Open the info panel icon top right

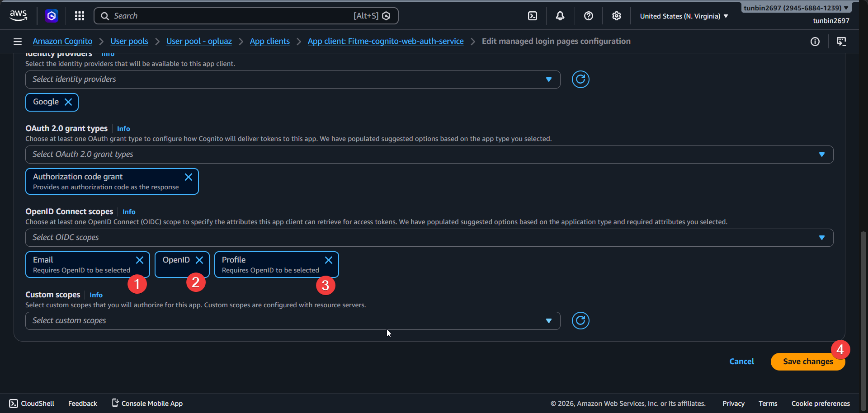[x=816, y=41]
